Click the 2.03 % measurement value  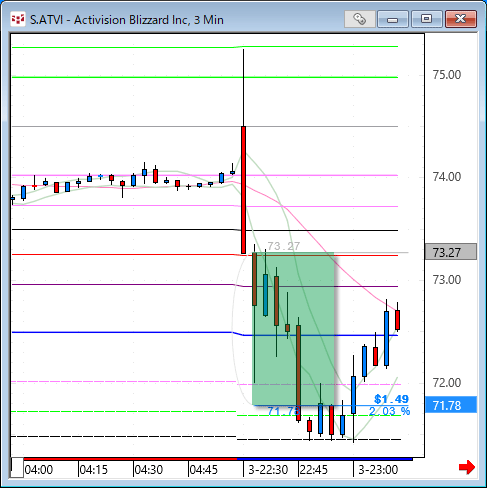pyautogui.click(x=389, y=411)
